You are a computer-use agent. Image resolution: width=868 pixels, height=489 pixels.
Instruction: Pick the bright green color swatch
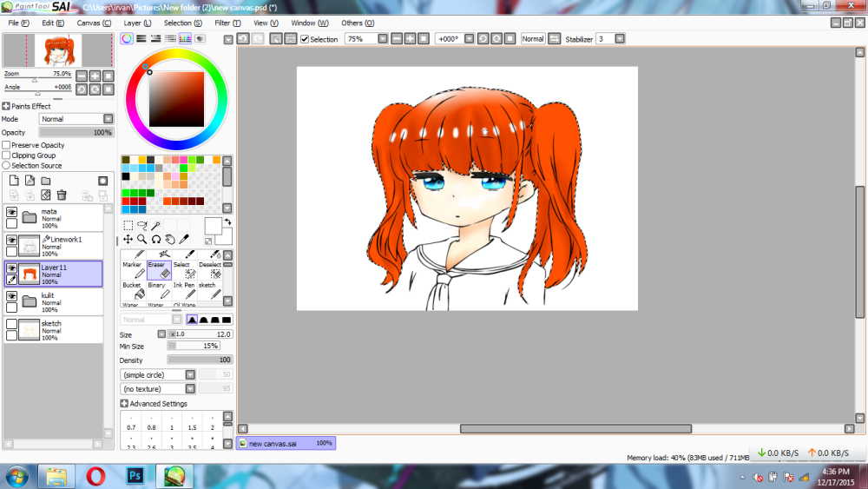pyautogui.click(x=126, y=194)
